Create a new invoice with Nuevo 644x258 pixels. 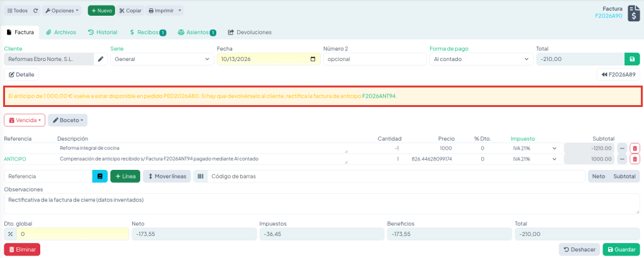click(x=101, y=11)
